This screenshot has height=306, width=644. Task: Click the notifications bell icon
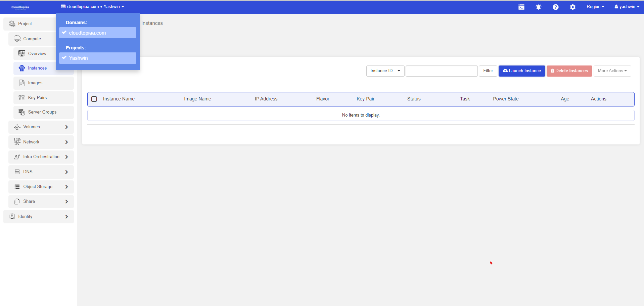tap(538, 7)
